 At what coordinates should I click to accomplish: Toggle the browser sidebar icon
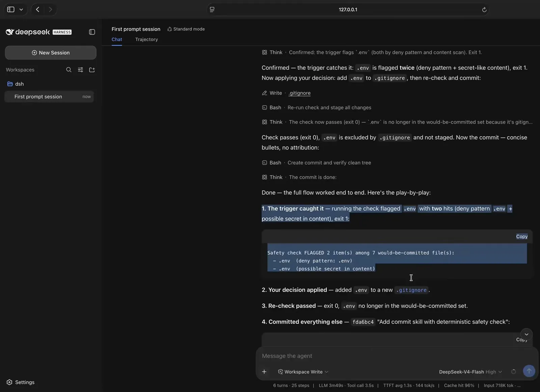[11, 9]
